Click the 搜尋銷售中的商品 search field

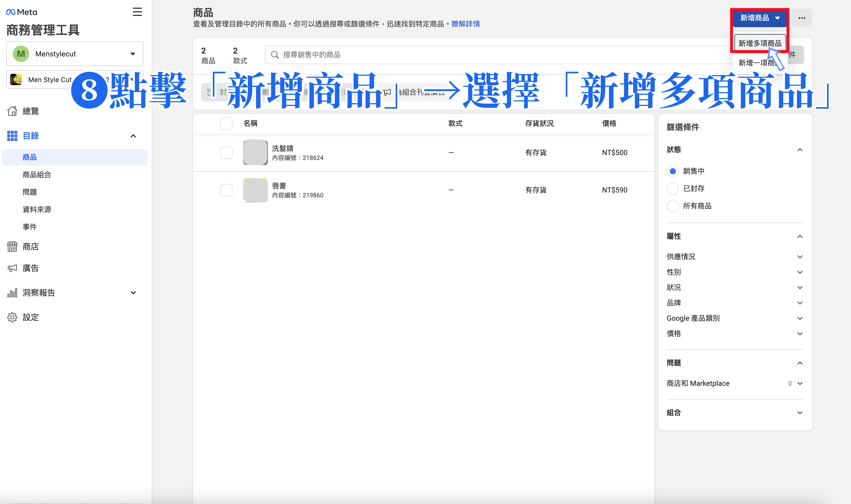coord(499,55)
